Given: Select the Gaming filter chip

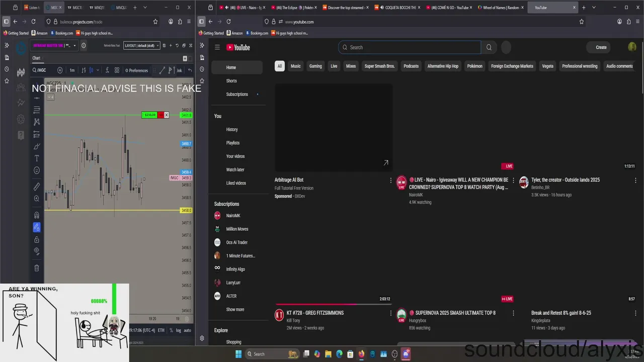Looking at the screenshot, I should 315,66.
